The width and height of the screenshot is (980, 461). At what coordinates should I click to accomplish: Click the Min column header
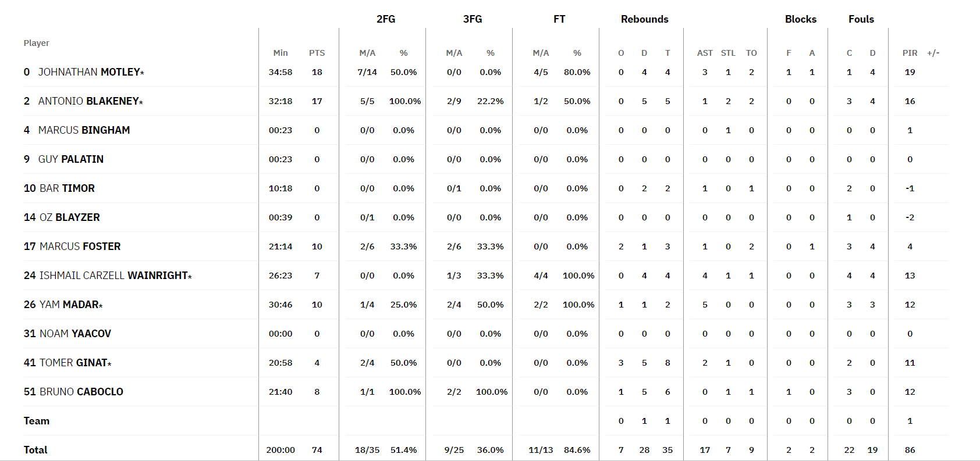pos(280,53)
